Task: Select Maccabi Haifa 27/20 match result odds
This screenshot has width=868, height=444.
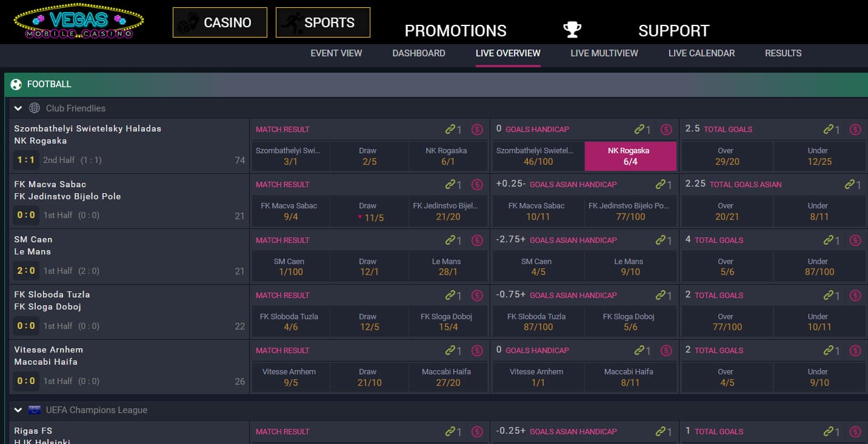Action: click(447, 377)
